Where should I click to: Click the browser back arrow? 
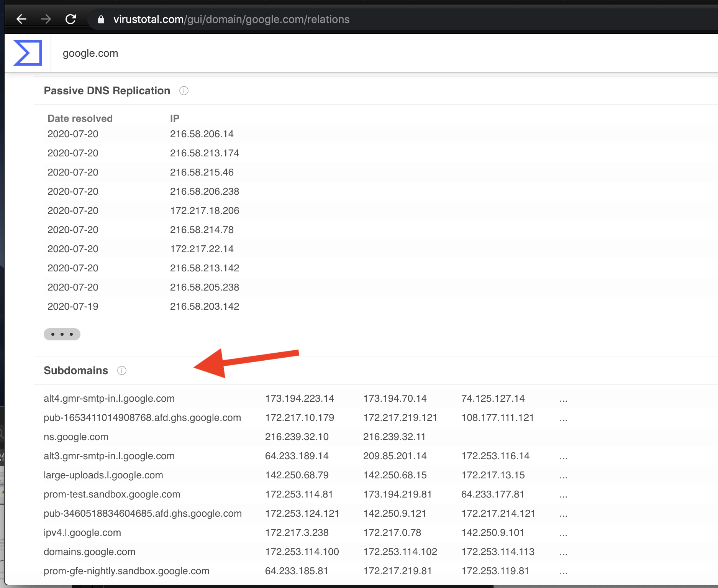pyautogui.click(x=21, y=19)
